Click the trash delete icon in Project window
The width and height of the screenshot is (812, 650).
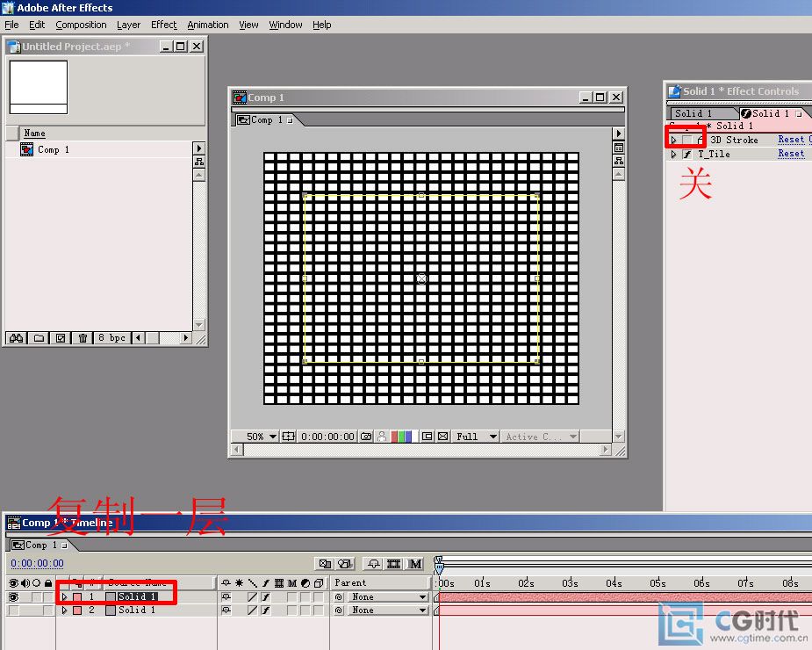(83, 338)
